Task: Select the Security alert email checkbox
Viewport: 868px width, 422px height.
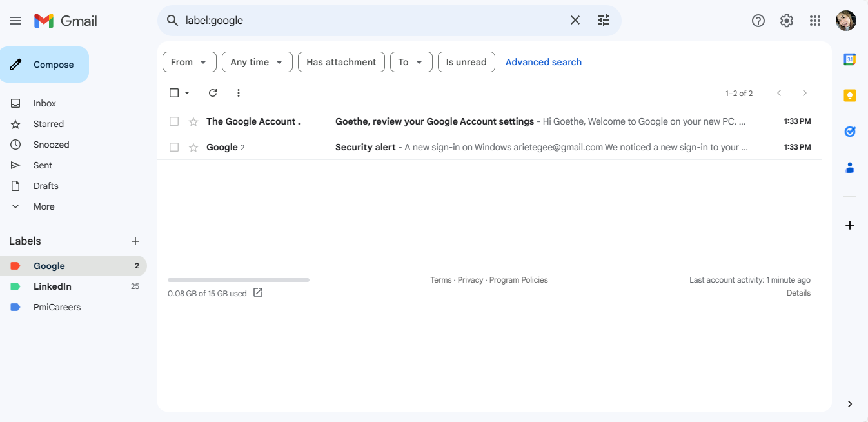Action: tap(174, 147)
